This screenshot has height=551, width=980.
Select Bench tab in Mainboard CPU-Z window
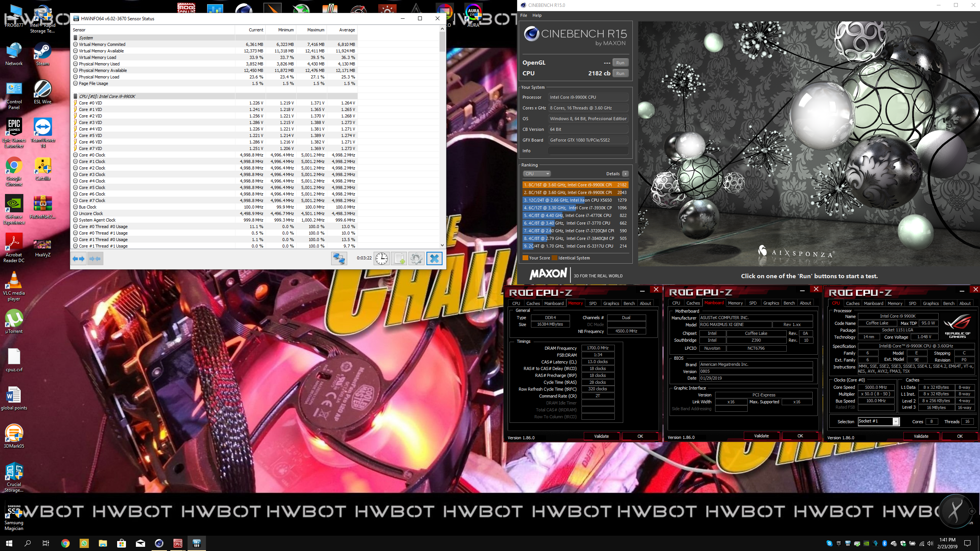click(789, 303)
